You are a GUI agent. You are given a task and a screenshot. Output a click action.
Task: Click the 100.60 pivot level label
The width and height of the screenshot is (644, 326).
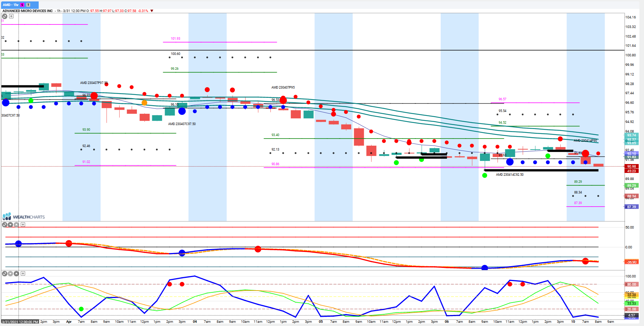point(175,54)
